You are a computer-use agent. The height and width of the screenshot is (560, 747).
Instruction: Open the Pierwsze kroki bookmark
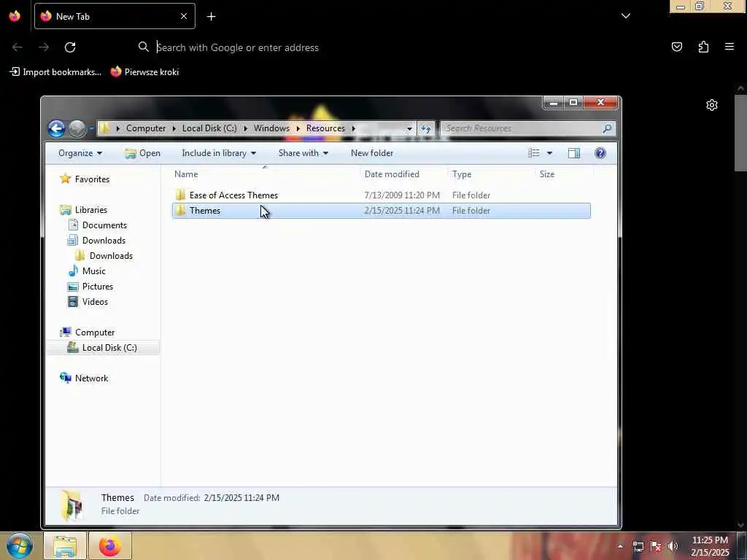[x=145, y=72]
